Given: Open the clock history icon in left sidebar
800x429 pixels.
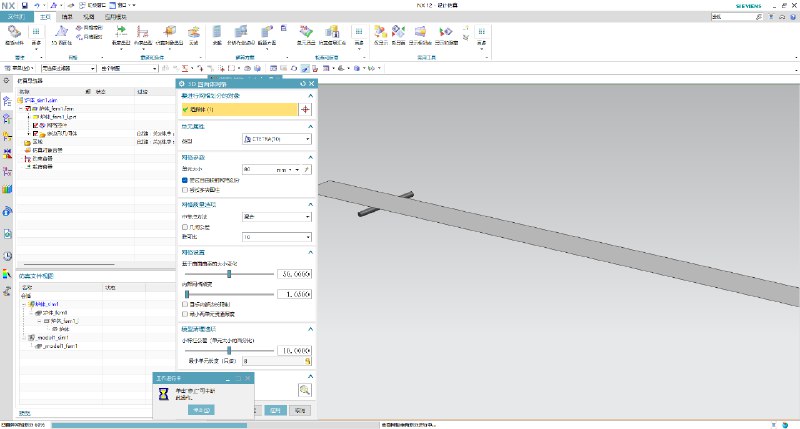Looking at the screenshot, I should pos(7,256).
